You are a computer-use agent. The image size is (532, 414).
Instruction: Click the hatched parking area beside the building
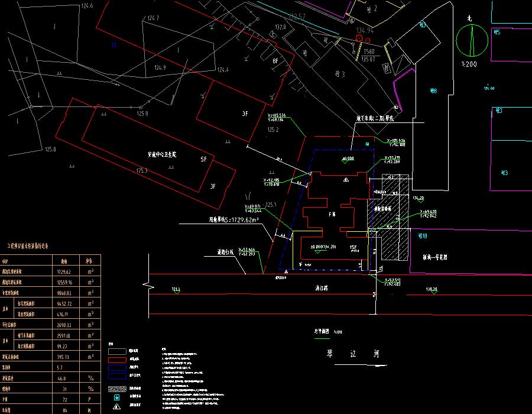point(392,217)
